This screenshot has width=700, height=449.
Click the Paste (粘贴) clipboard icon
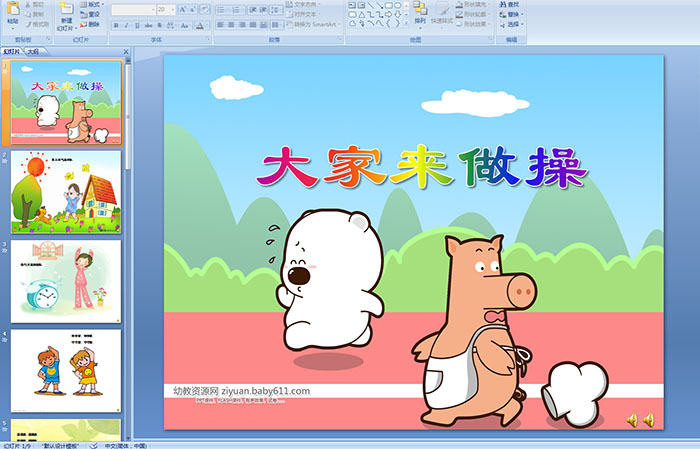tap(13, 8)
